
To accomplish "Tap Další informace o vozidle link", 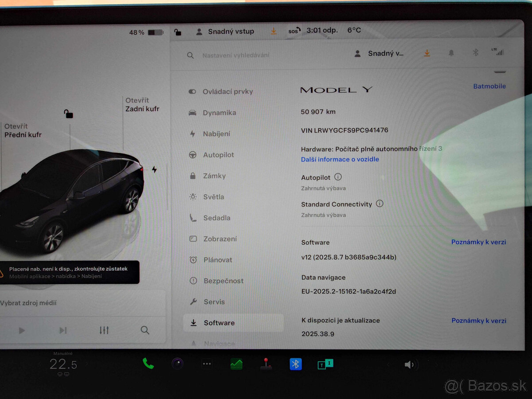I will [340, 159].
